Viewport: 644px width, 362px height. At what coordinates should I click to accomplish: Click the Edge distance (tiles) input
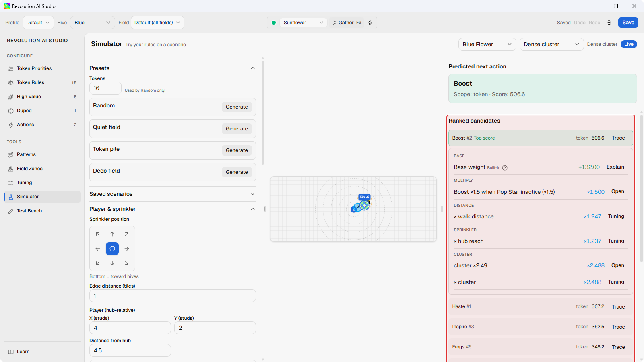pyautogui.click(x=173, y=296)
